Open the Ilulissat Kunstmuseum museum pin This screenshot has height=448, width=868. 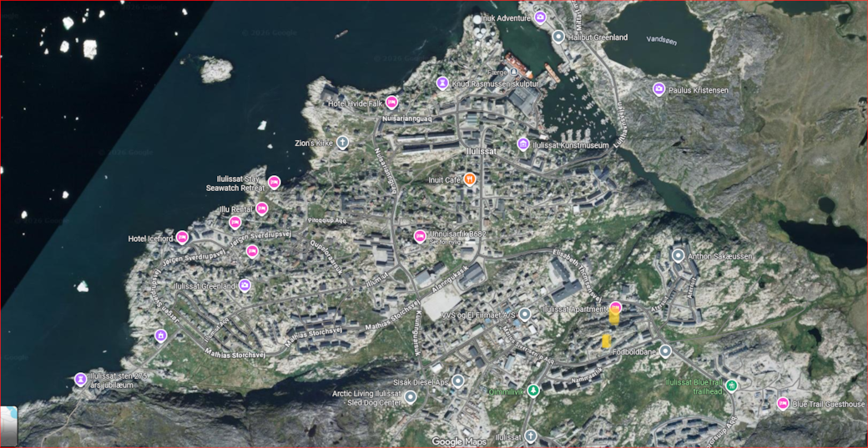pos(523,144)
